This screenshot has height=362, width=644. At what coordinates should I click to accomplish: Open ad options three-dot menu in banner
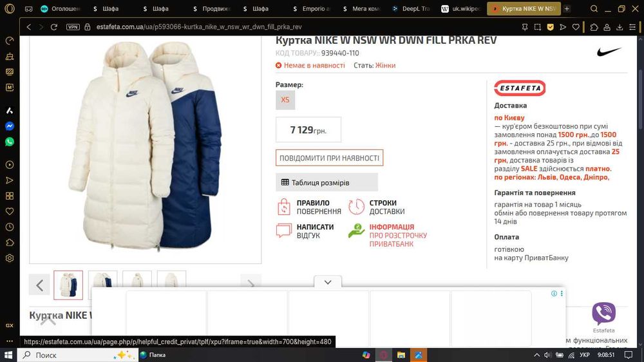tap(562, 293)
